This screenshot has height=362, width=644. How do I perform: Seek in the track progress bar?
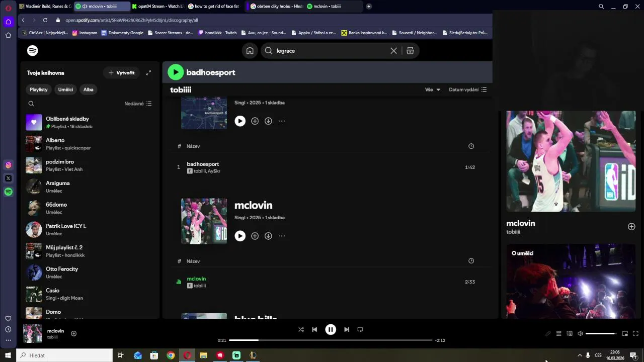tap(331, 340)
